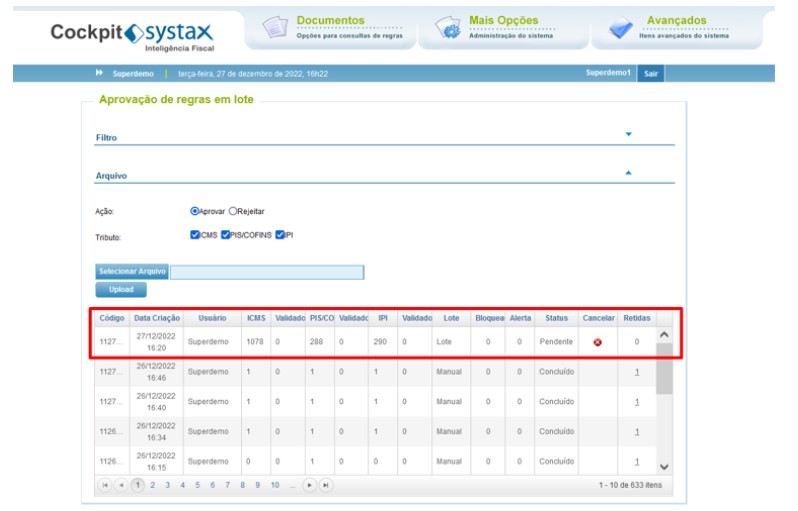Toggle the PIS/COFINS checkbox

(225, 235)
